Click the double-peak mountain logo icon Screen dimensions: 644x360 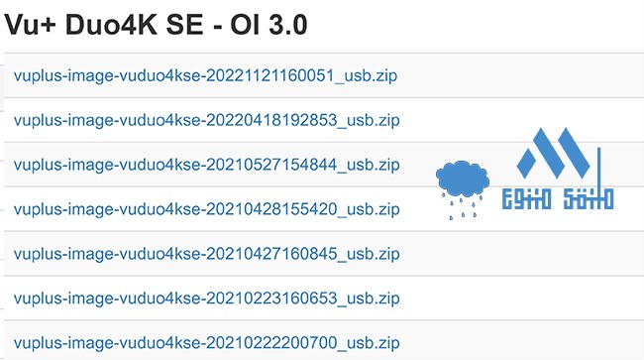pyautogui.click(x=553, y=153)
